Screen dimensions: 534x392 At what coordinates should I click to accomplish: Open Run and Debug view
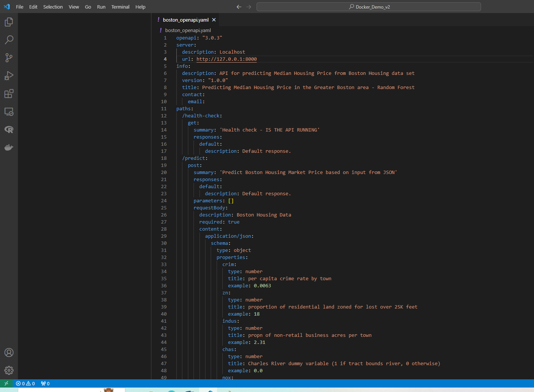click(9, 76)
